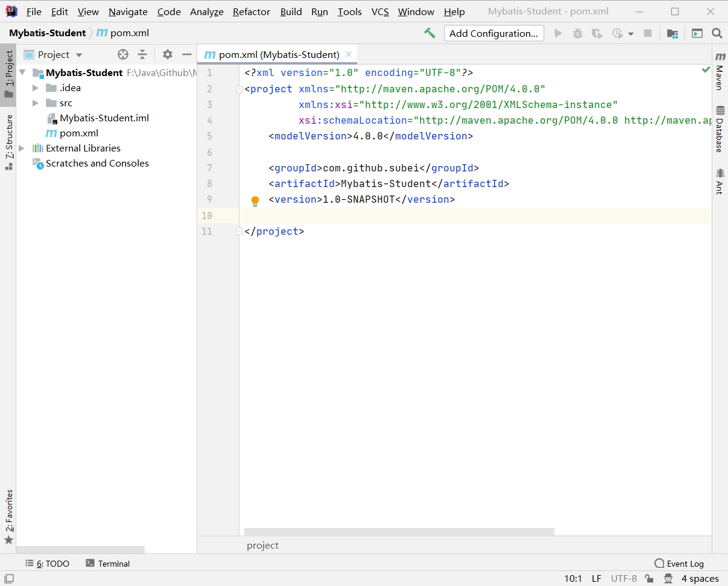This screenshot has width=728, height=586.
Task: Open the Refactor menu
Action: tap(251, 12)
